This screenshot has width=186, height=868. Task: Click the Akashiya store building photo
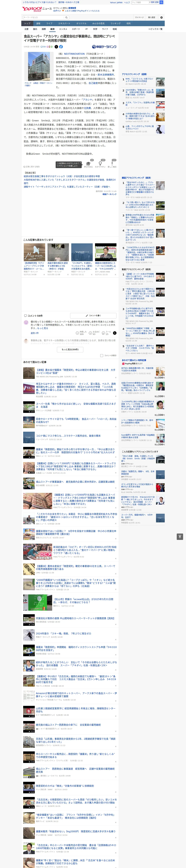point(39,66)
